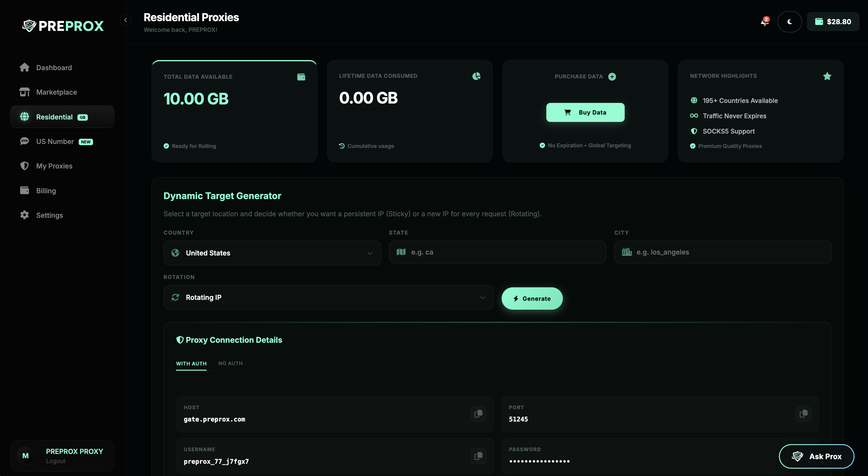Collapse the sidebar with chevron arrow

[x=126, y=20]
